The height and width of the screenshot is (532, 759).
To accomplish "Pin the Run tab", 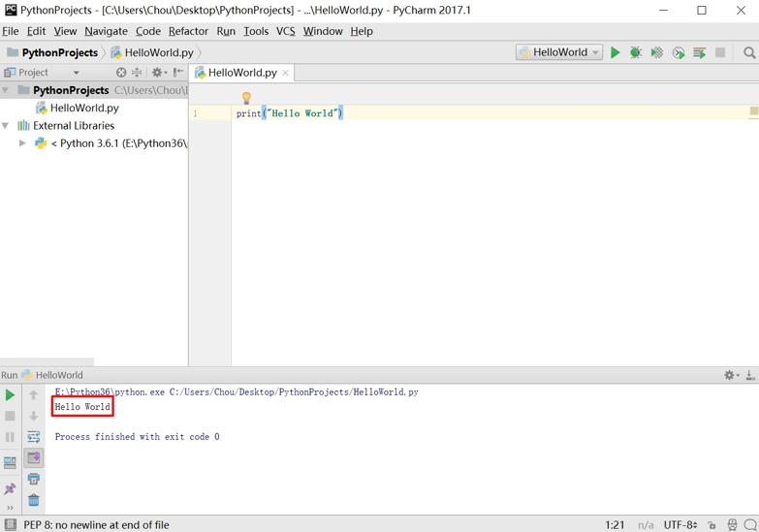I will coord(10,489).
